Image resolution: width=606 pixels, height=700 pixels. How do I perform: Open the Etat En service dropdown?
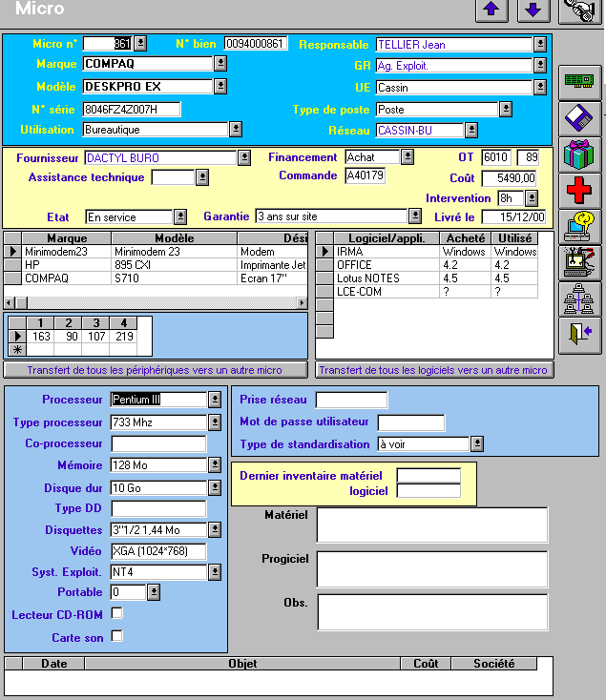180,217
